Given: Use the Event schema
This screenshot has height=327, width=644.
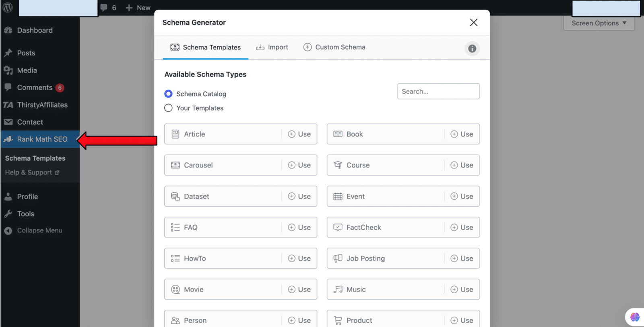Looking at the screenshot, I should click(x=462, y=197).
